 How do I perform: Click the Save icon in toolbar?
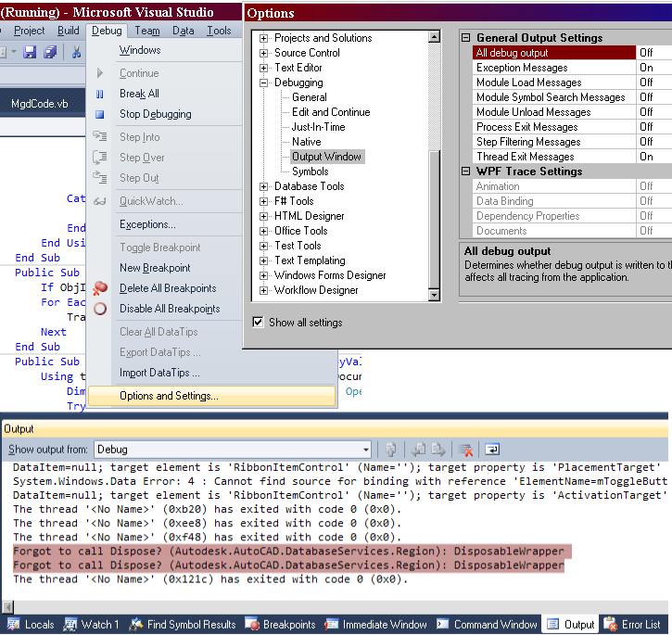click(29, 52)
